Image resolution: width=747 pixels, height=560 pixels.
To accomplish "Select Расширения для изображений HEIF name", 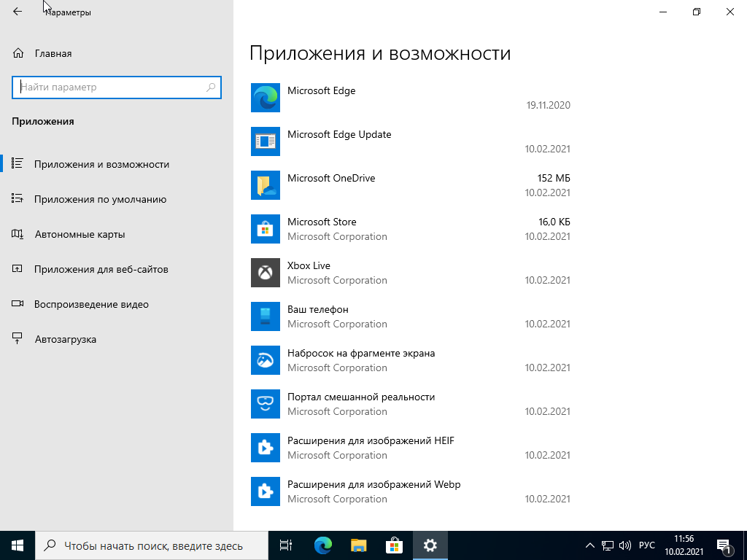I will coord(371,441).
